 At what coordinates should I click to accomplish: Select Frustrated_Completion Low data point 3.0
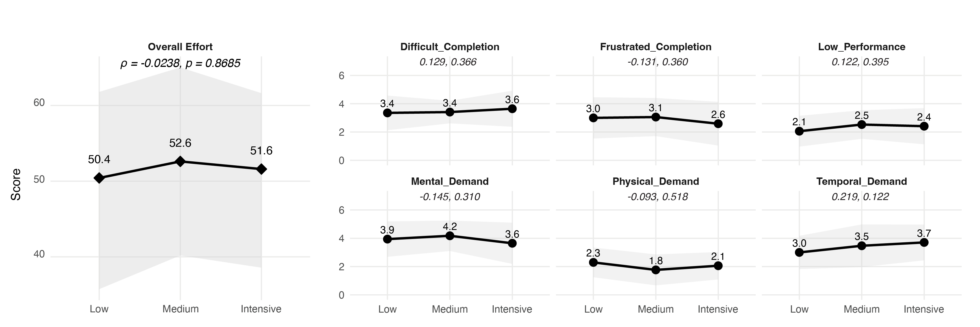point(593,118)
